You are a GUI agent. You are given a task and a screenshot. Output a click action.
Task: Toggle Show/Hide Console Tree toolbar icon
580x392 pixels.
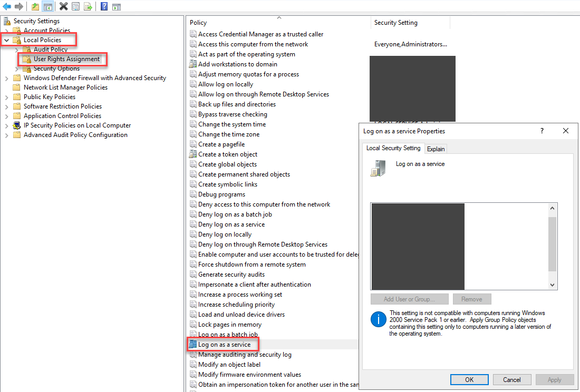coord(48,6)
